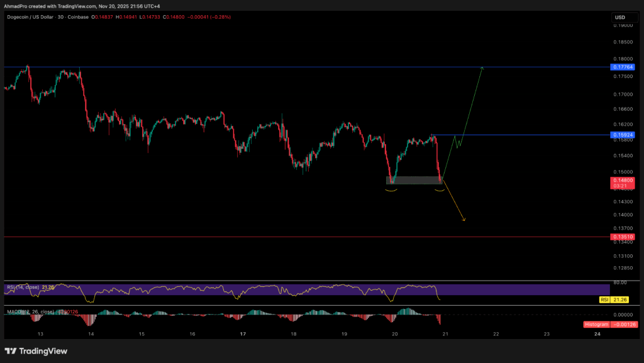Expand the MACD indicator legend
The height and width of the screenshot is (363, 644).
(25, 311)
